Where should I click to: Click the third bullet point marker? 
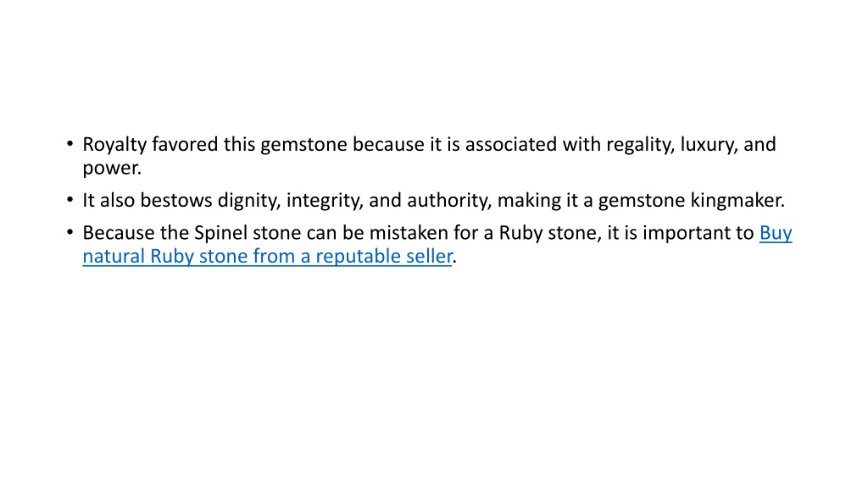[70, 232]
